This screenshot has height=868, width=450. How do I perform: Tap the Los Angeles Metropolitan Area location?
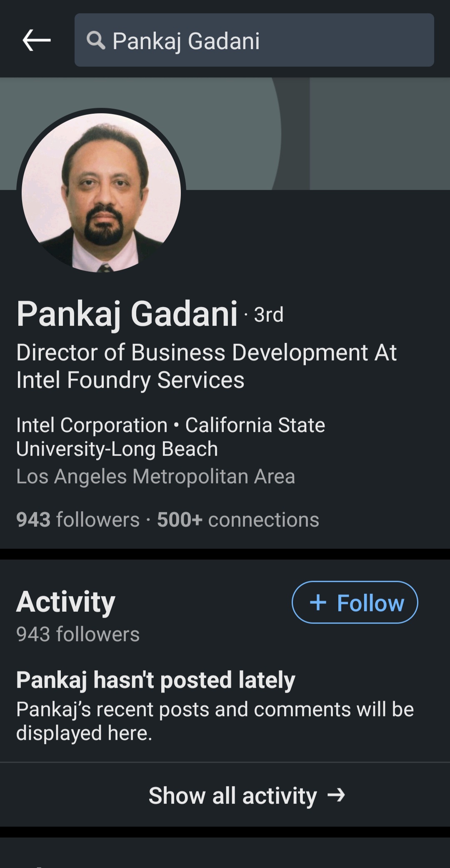[x=155, y=476]
